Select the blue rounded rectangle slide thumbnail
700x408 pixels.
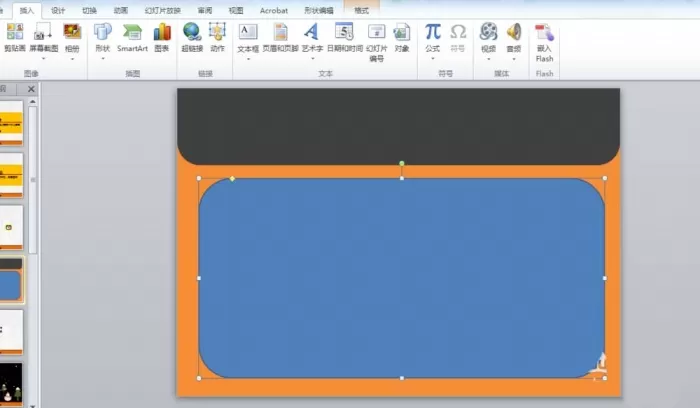pyautogui.click(x=11, y=280)
